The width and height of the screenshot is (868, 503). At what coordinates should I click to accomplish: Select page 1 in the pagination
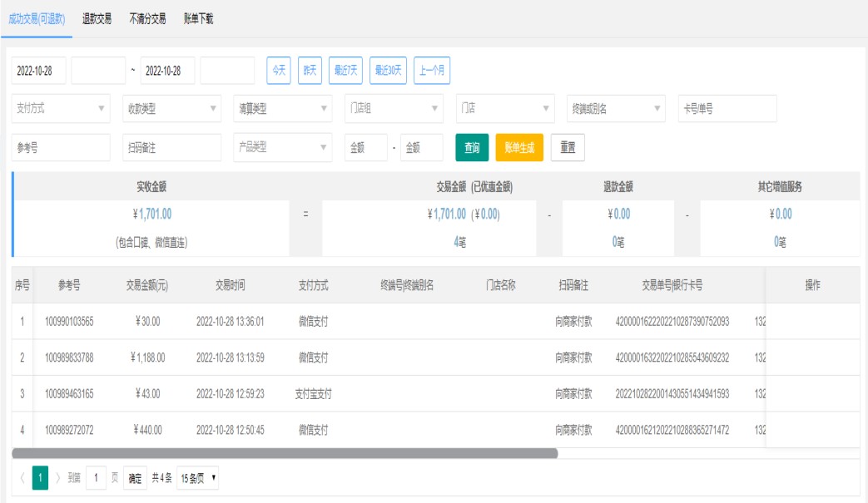(x=40, y=478)
